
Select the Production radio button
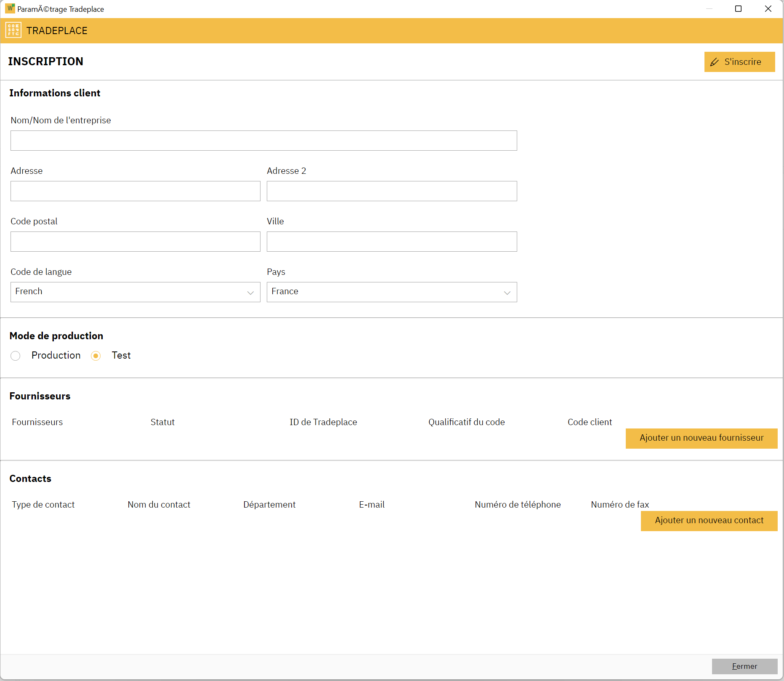click(x=16, y=356)
